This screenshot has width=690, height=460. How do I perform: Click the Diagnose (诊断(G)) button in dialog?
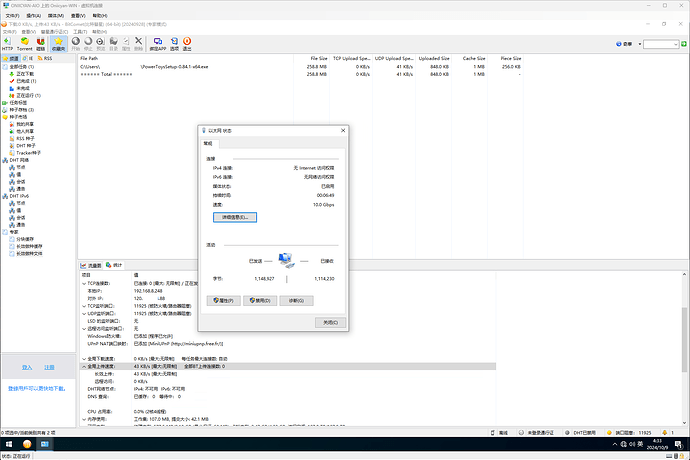pos(297,301)
